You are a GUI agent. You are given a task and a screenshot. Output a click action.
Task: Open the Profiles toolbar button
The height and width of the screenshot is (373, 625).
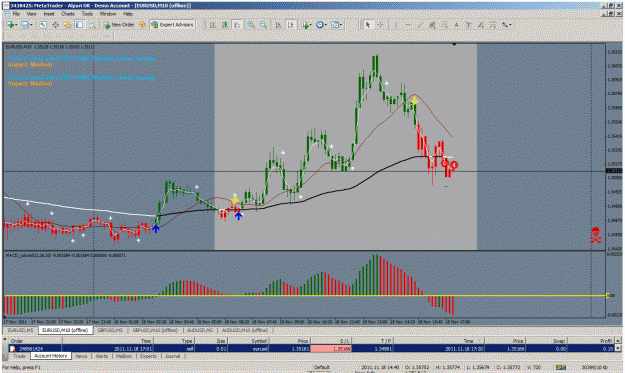(x=27, y=25)
